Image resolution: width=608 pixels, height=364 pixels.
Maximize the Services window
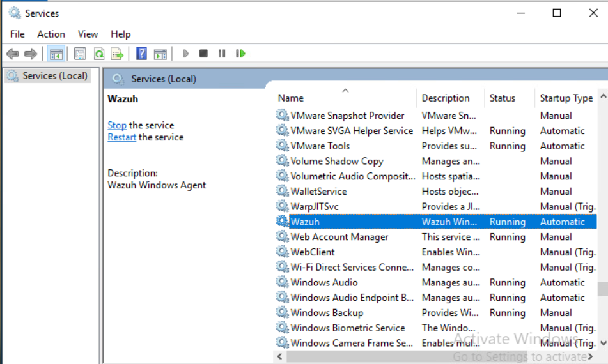tap(556, 13)
